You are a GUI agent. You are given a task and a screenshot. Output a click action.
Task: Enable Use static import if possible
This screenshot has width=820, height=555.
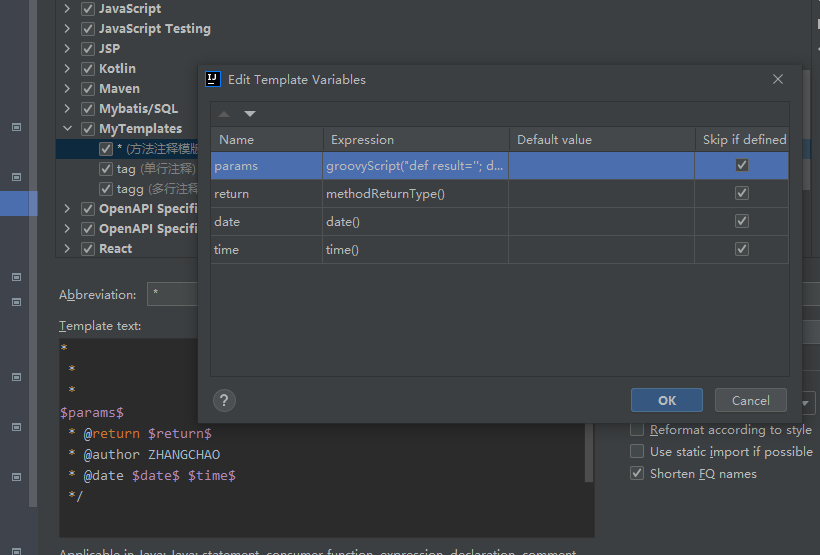(636, 451)
